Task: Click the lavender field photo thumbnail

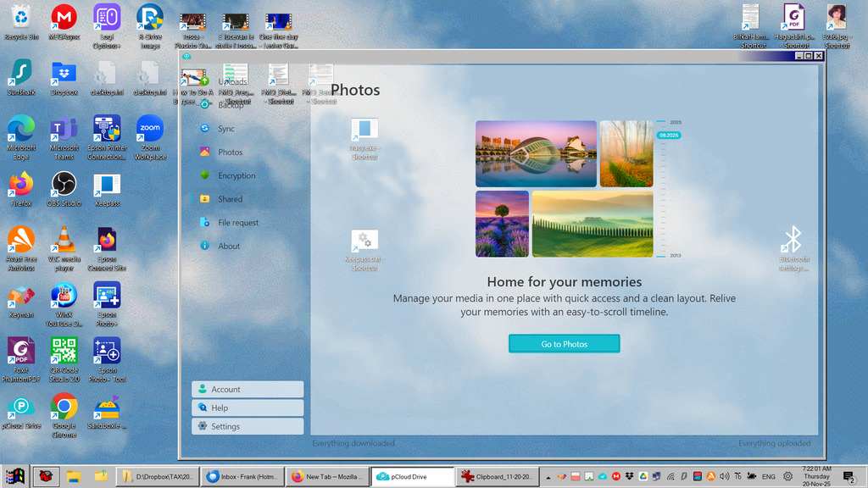Action: click(x=502, y=223)
